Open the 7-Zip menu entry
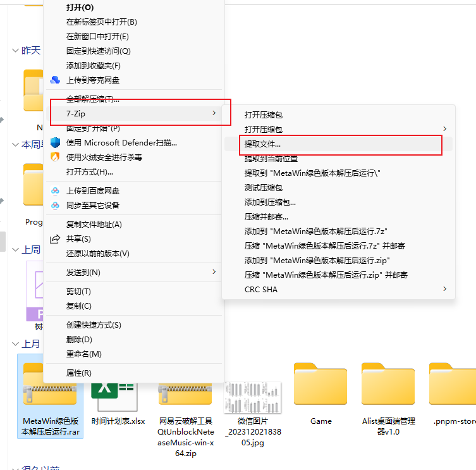Viewport: 476px width, 470px height. pyautogui.click(x=134, y=114)
